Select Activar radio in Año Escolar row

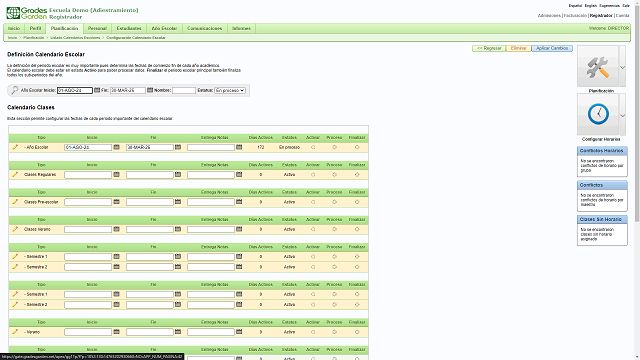pos(313,147)
